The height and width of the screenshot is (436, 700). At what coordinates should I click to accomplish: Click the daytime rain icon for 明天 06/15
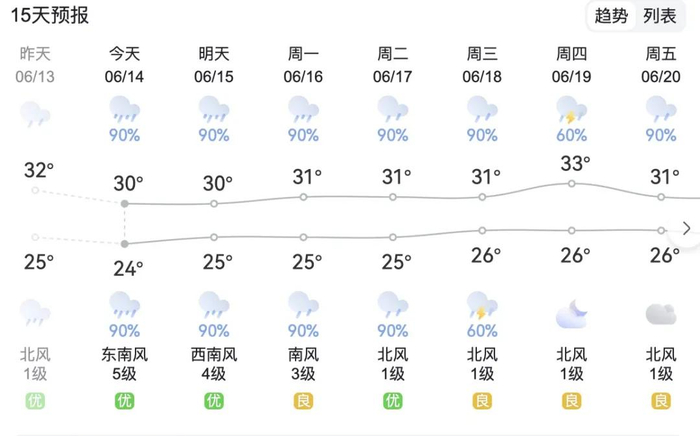[x=214, y=108]
